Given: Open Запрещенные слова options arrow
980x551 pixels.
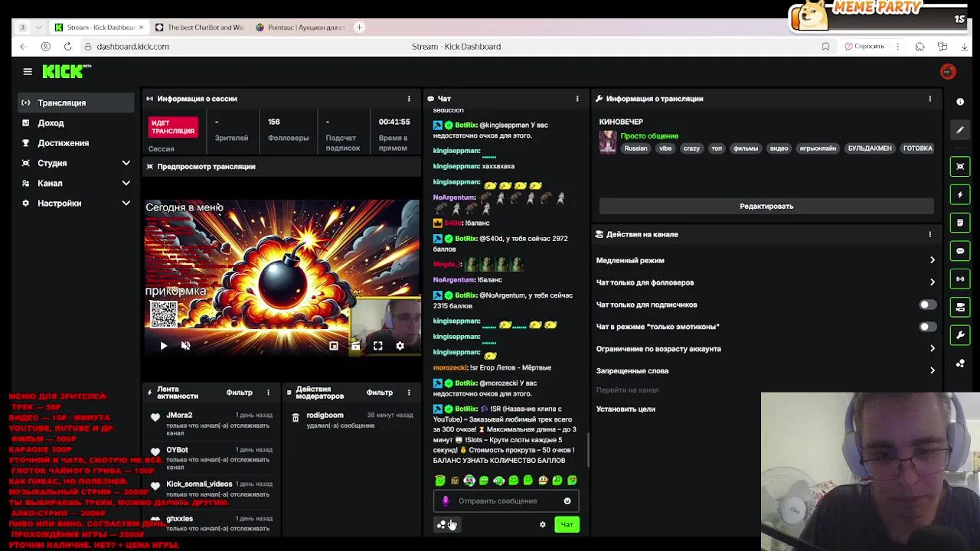Looking at the screenshot, I should [932, 370].
